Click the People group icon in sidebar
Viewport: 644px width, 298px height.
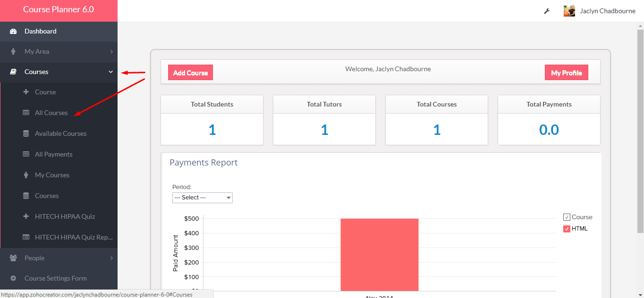13,258
